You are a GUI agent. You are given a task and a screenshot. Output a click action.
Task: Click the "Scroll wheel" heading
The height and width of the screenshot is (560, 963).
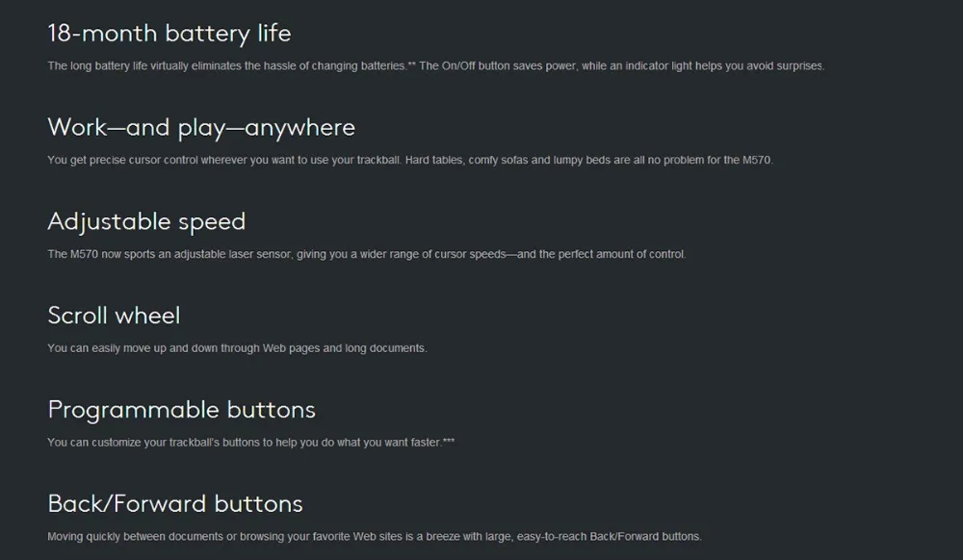tap(115, 316)
